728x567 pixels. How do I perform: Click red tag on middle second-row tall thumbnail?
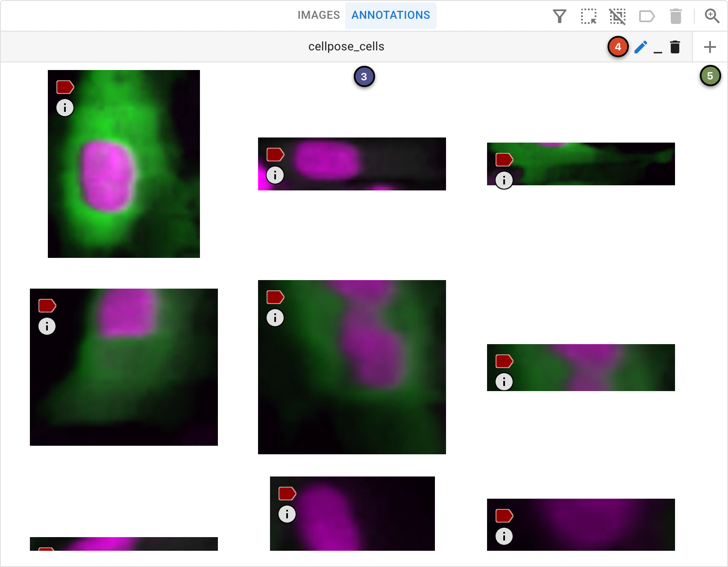(275, 297)
